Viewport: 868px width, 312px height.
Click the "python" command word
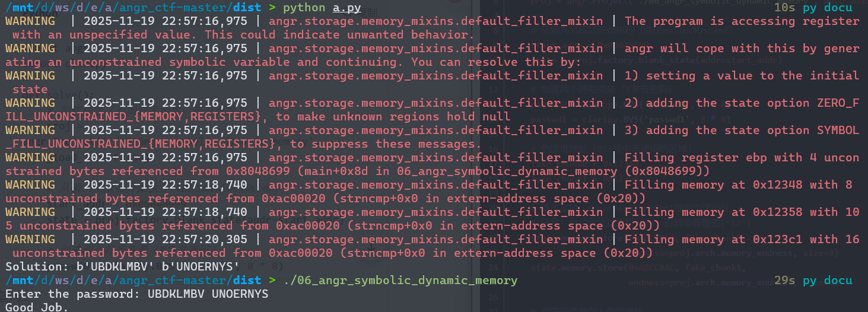304,8
